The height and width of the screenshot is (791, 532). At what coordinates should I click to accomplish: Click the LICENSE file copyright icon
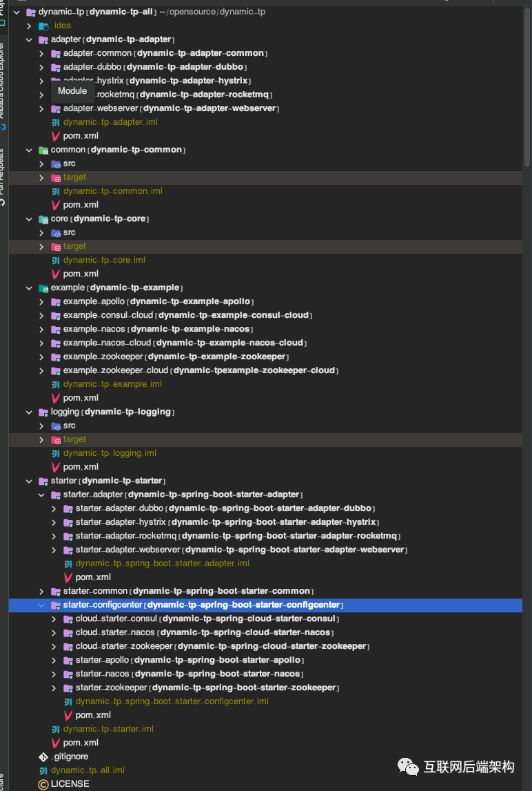pyautogui.click(x=43, y=784)
